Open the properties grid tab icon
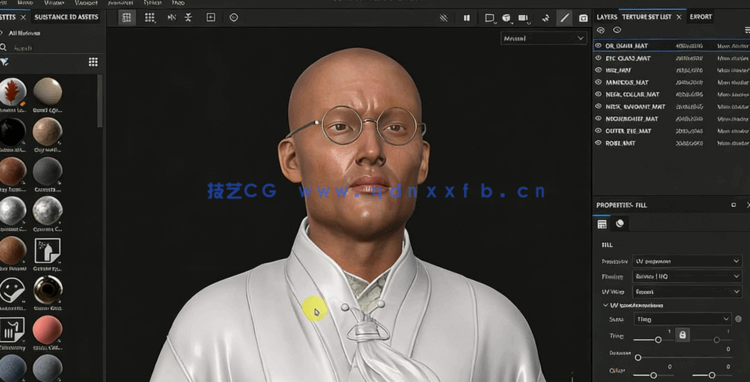This screenshot has height=382, width=750. coord(602,224)
